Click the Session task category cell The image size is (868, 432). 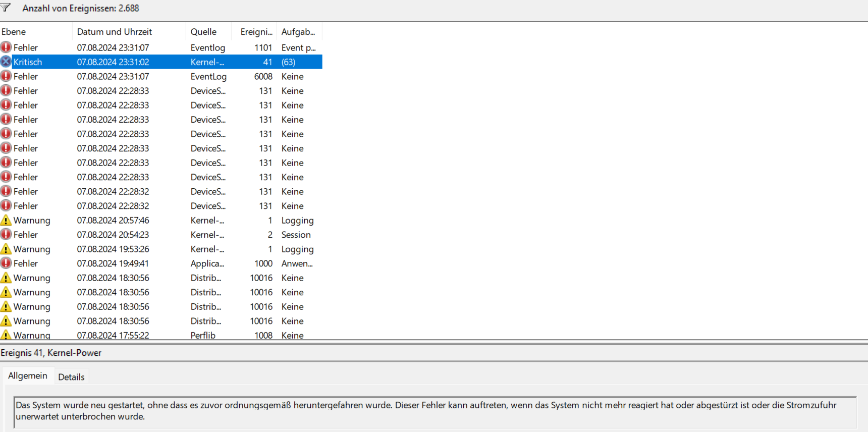[296, 235]
